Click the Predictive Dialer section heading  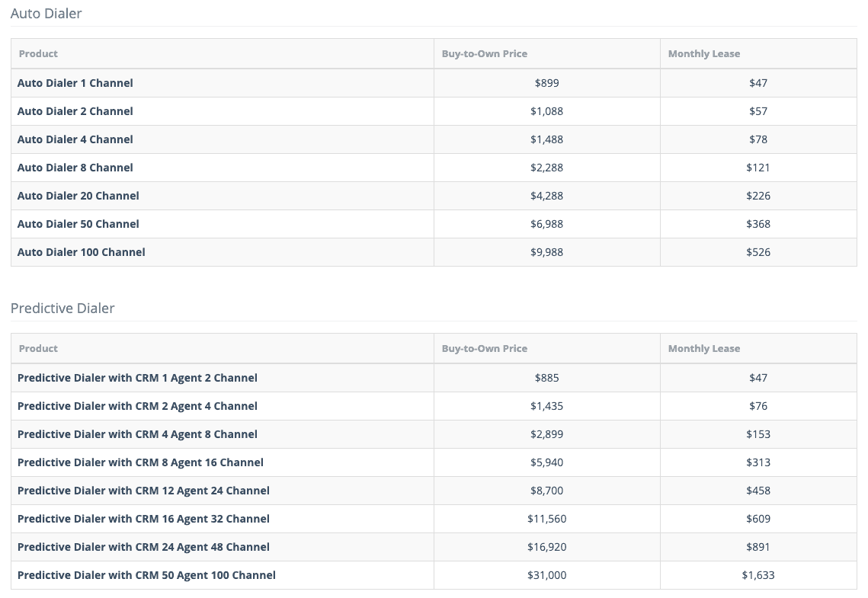click(x=62, y=308)
